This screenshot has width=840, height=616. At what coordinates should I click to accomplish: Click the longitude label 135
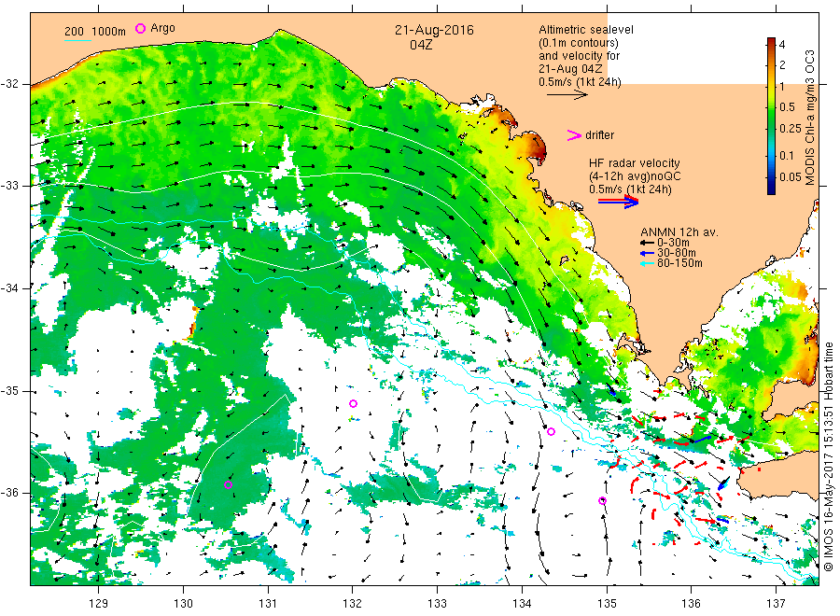[607, 603]
